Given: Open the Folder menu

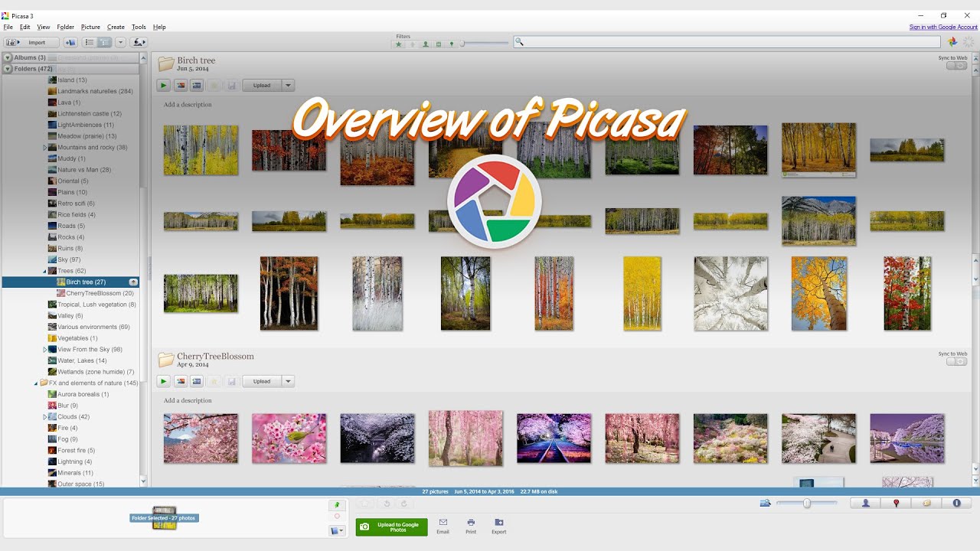Looking at the screenshot, I should click(x=66, y=27).
